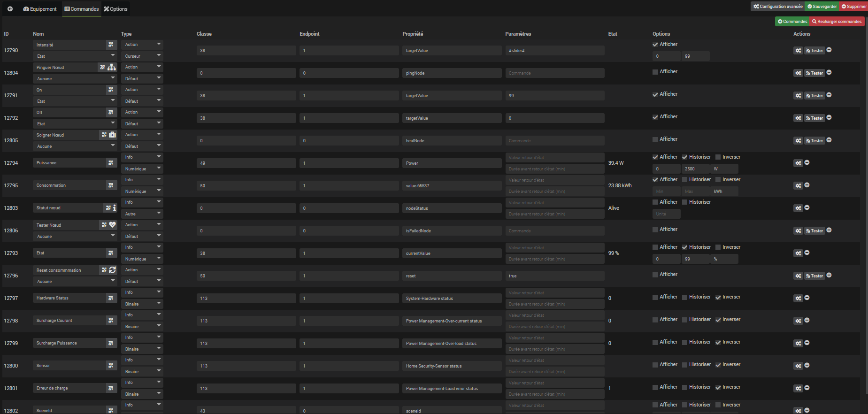Click Tester for the Off command
868x414 pixels.
pos(814,118)
